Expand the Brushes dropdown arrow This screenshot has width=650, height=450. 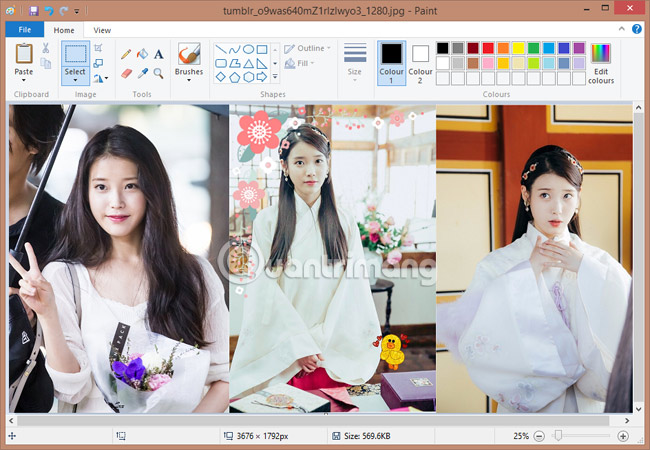(x=189, y=80)
